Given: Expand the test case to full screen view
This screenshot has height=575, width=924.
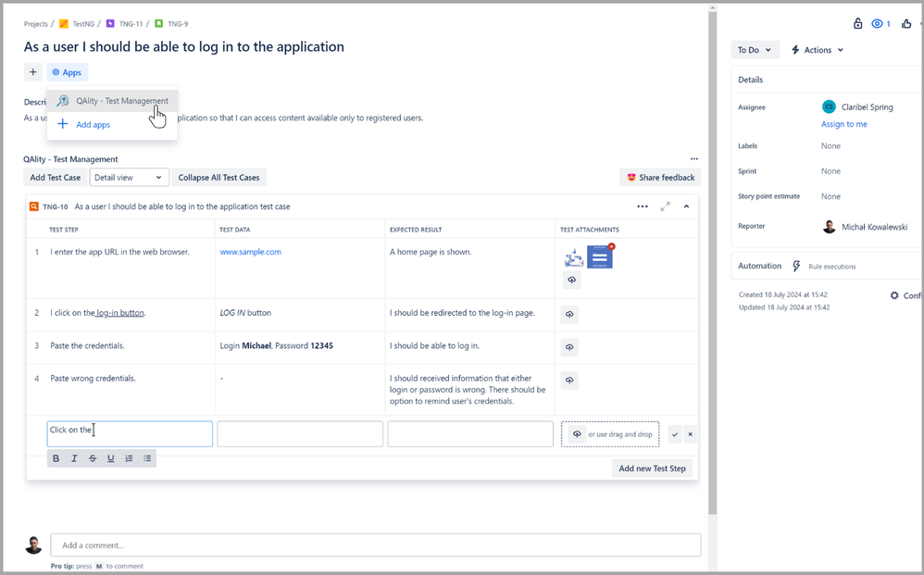Looking at the screenshot, I should click(x=666, y=206).
